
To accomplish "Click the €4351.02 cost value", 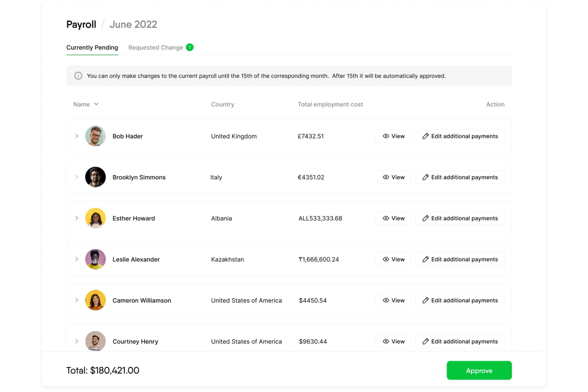I will coord(311,177).
